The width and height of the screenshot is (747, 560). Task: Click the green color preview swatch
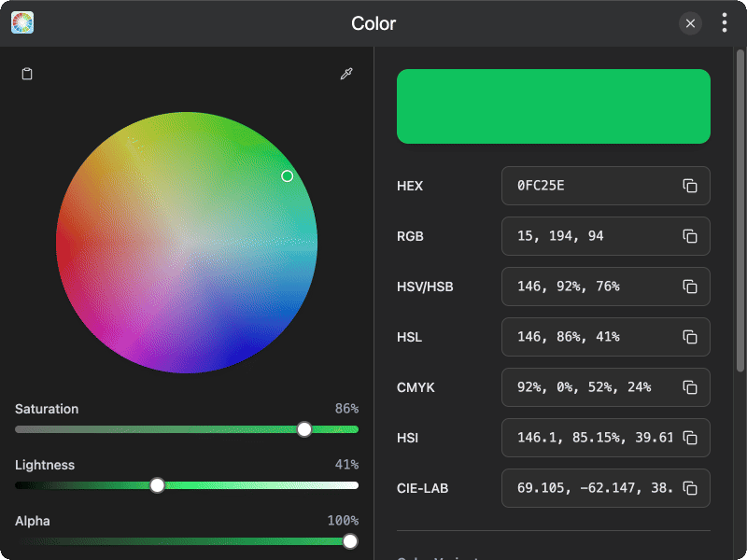pyautogui.click(x=554, y=106)
